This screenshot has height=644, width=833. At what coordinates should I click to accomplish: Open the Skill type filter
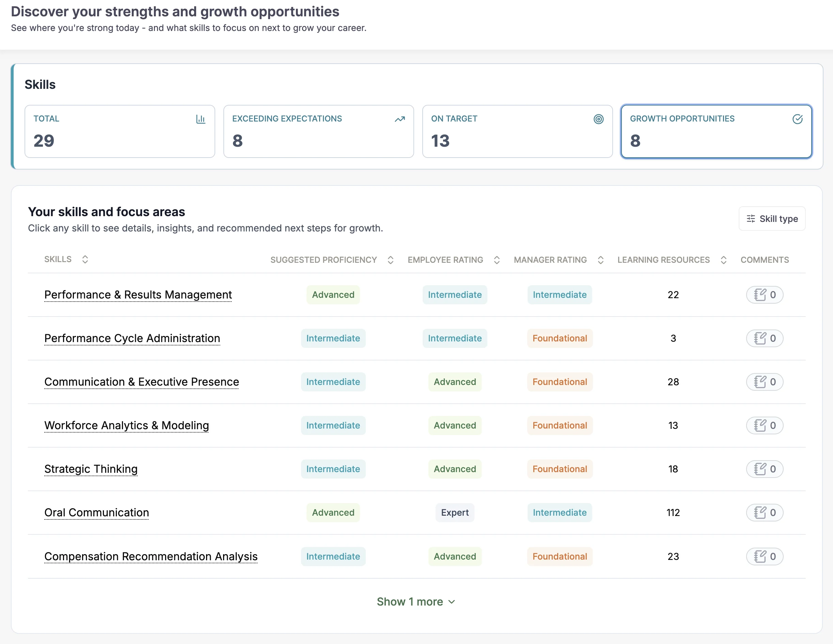pyautogui.click(x=772, y=219)
